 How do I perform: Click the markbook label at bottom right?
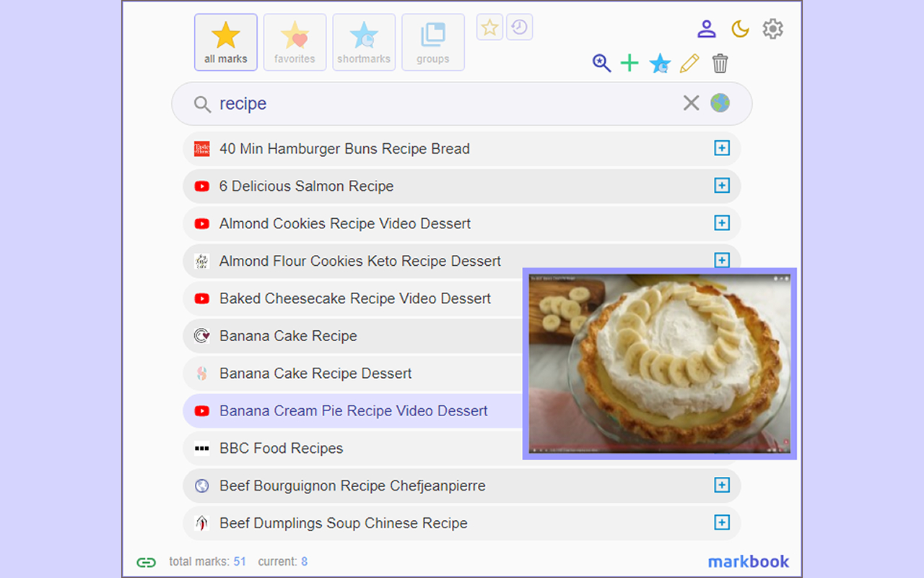click(749, 561)
